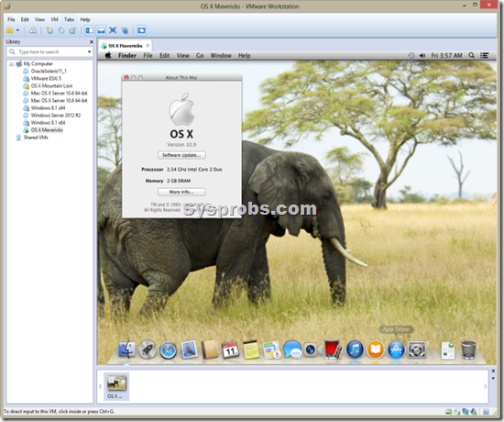The image size is (504, 422).
Task: Revert the VM to its snapshot
Action: point(61,30)
